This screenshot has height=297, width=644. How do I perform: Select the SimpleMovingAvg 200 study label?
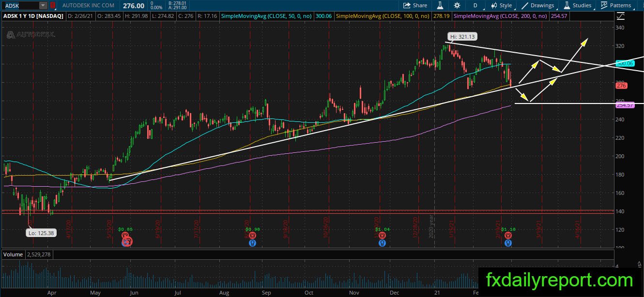pos(501,16)
